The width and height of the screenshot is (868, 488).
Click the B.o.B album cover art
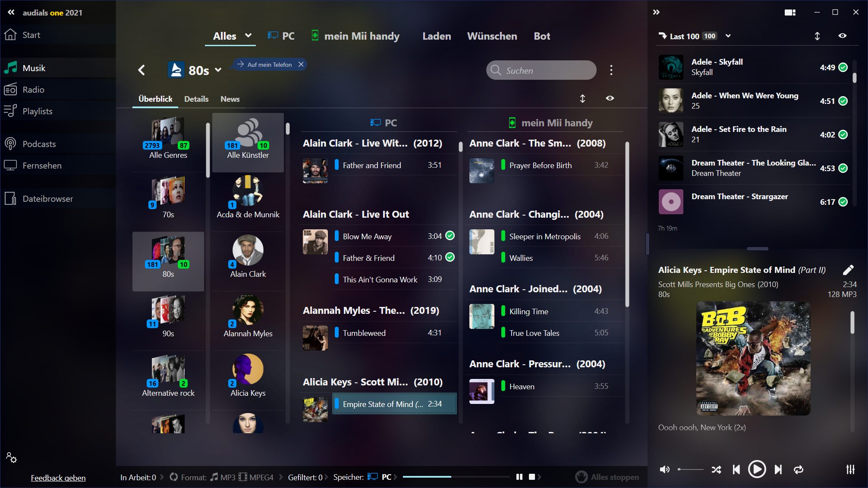[x=753, y=358]
